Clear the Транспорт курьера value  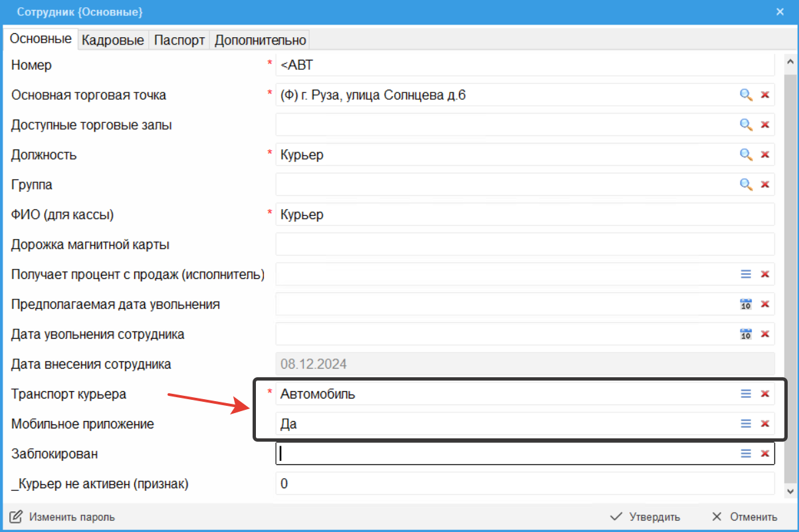tap(764, 394)
